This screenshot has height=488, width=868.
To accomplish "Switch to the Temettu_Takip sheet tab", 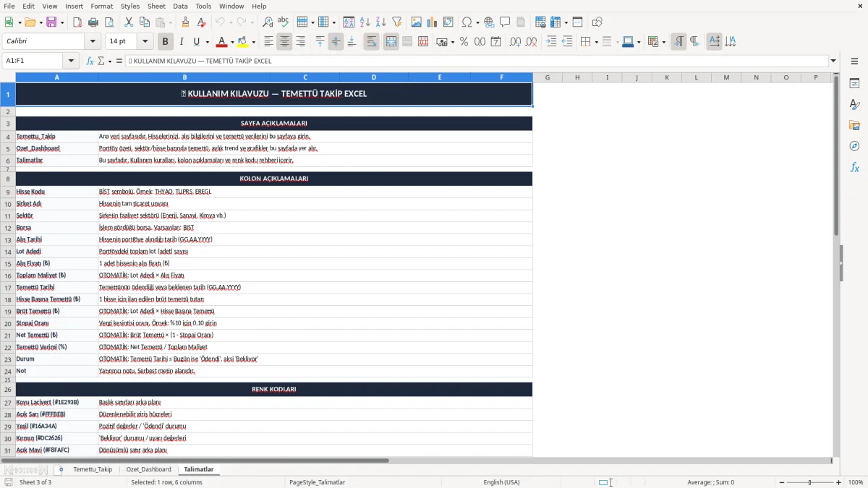I will coord(93,469).
